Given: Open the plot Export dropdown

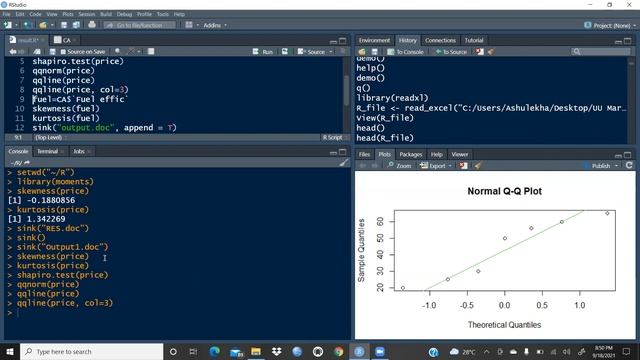Looking at the screenshot, I should coord(436,166).
